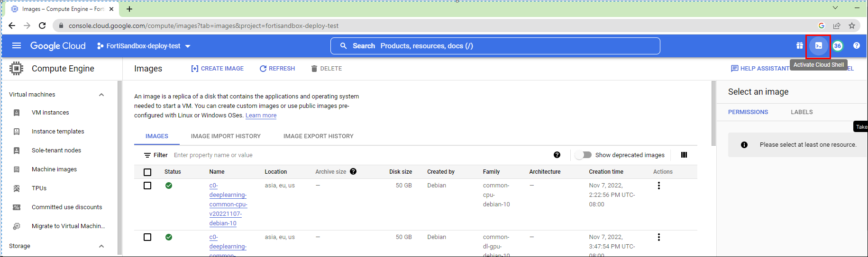Reload the browser page
868x257 pixels.
click(x=42, y=26)
